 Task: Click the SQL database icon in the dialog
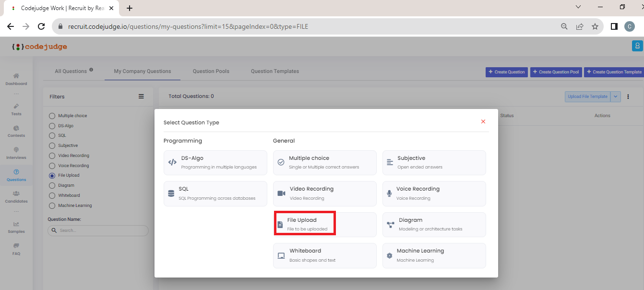tap(171, 193)
